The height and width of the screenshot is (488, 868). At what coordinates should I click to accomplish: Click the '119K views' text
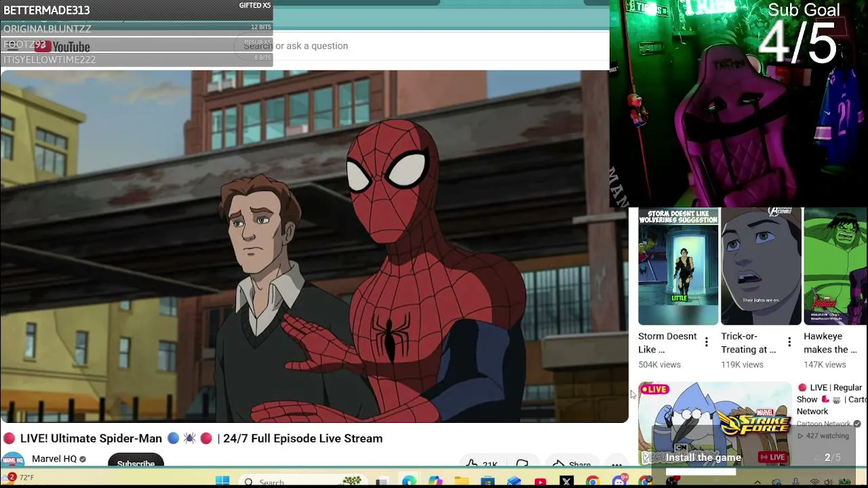click(742, 365)
